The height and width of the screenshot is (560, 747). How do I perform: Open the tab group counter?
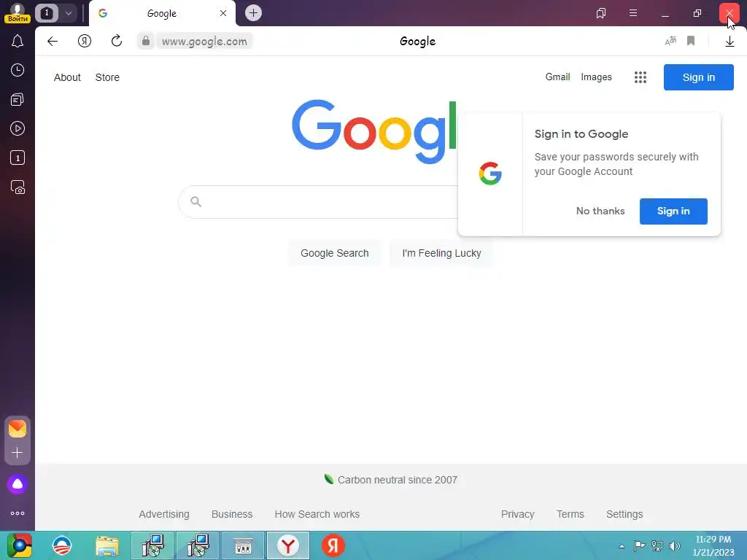pyautogui.click(x=47, y=13)
